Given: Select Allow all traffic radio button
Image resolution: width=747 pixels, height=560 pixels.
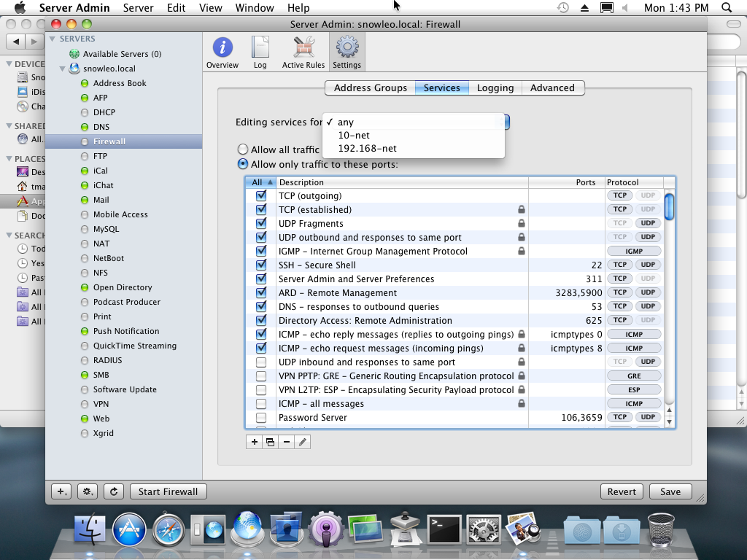Looking at the screenshot, I should click(242, 149).
